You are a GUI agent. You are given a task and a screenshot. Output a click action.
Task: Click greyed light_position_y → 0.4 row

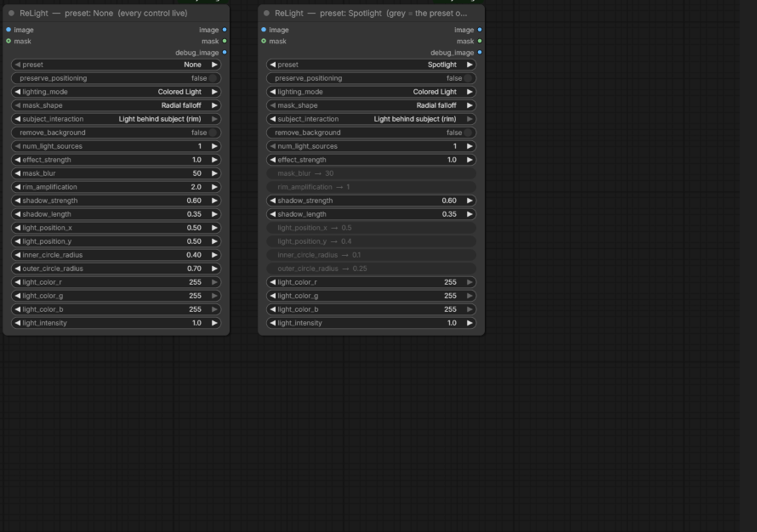click(371, 241)
